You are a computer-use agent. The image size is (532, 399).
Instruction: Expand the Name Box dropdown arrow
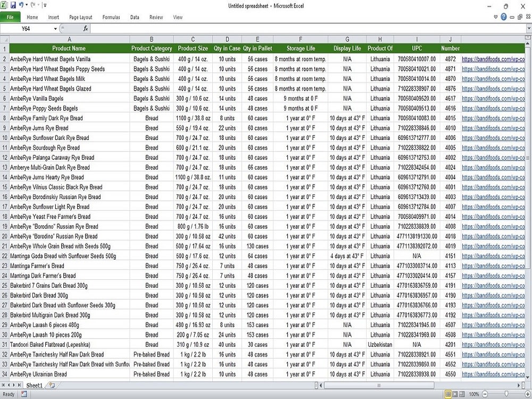55,29
